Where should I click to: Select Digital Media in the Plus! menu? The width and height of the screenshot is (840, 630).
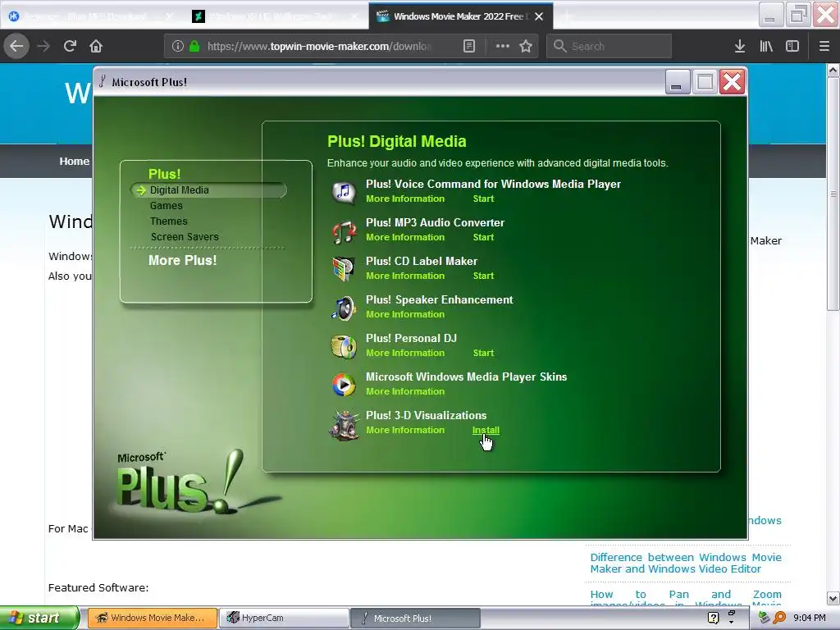coord(180,190)
